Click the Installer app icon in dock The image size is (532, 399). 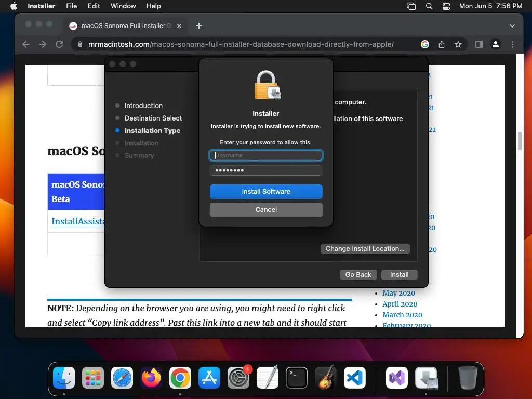(427, 378)
